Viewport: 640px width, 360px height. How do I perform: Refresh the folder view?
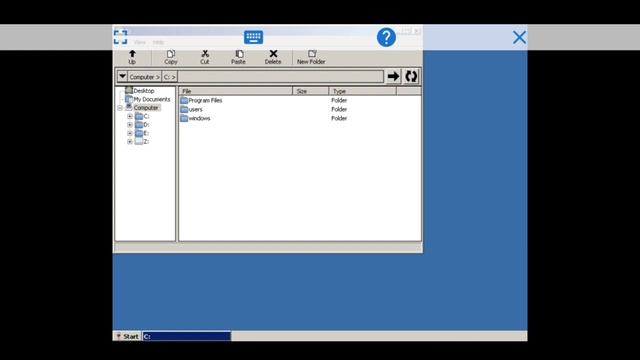tap(411, 76)
